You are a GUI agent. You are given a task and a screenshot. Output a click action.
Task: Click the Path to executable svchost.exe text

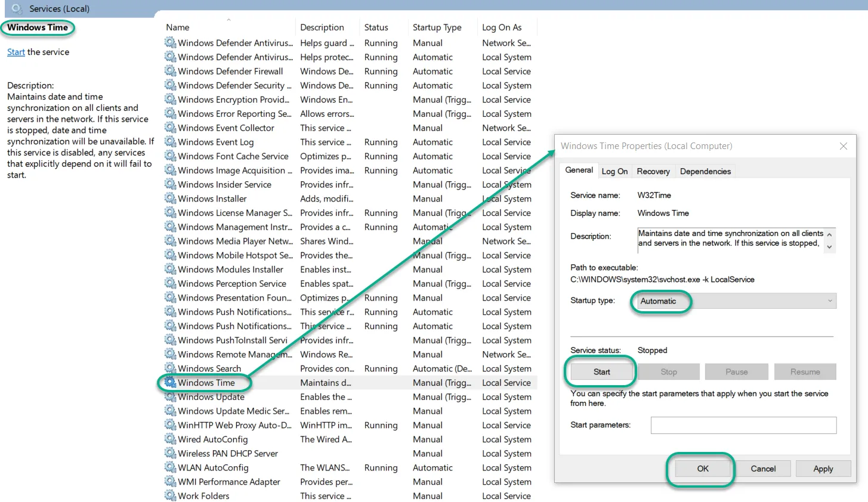[x=662, y=279]
